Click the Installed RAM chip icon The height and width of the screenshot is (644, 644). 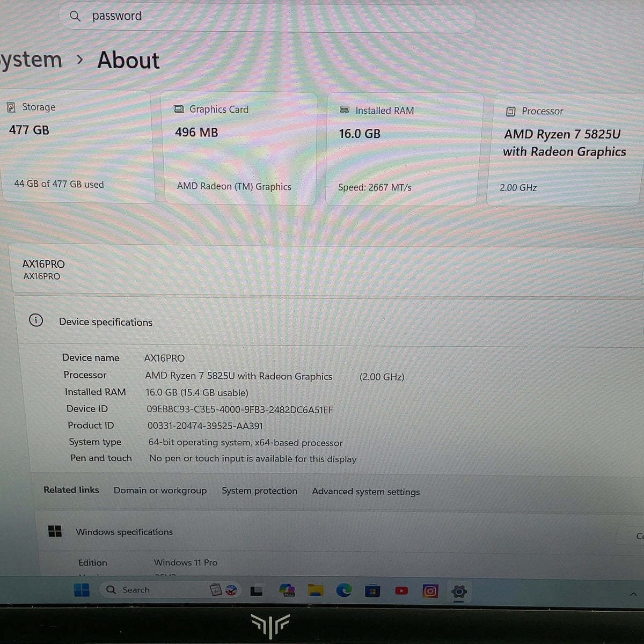pos(345,110)
